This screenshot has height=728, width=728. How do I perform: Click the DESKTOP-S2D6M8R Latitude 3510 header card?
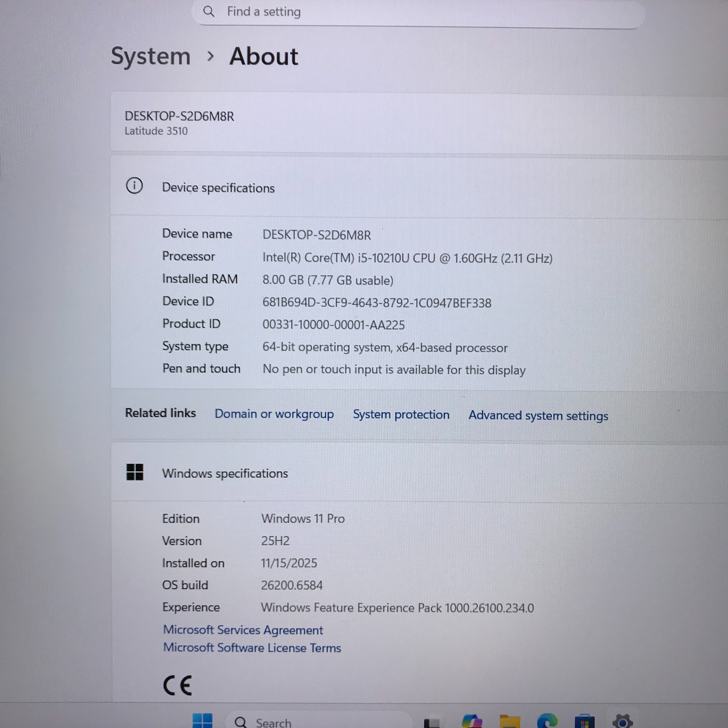pyautogui.click(x=419, y=122)
